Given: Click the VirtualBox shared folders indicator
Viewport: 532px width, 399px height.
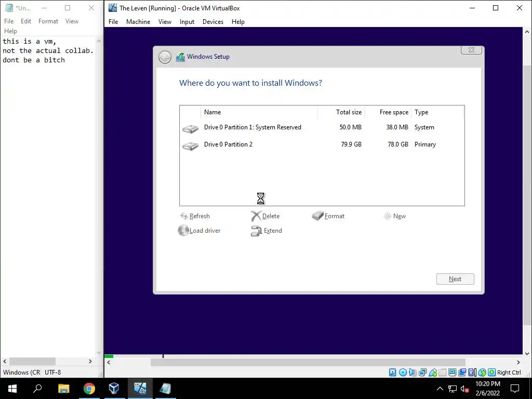Looking at the screenshot, I should coord(442,372).
